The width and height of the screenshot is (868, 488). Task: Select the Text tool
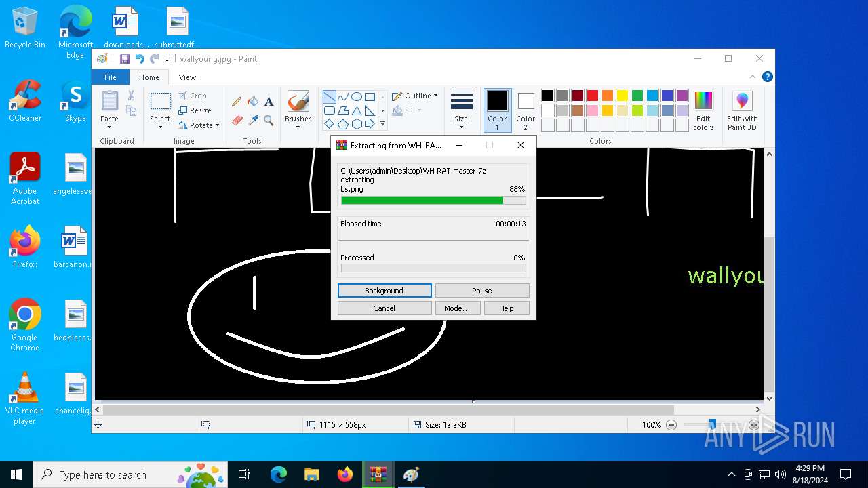coord(269,102)
